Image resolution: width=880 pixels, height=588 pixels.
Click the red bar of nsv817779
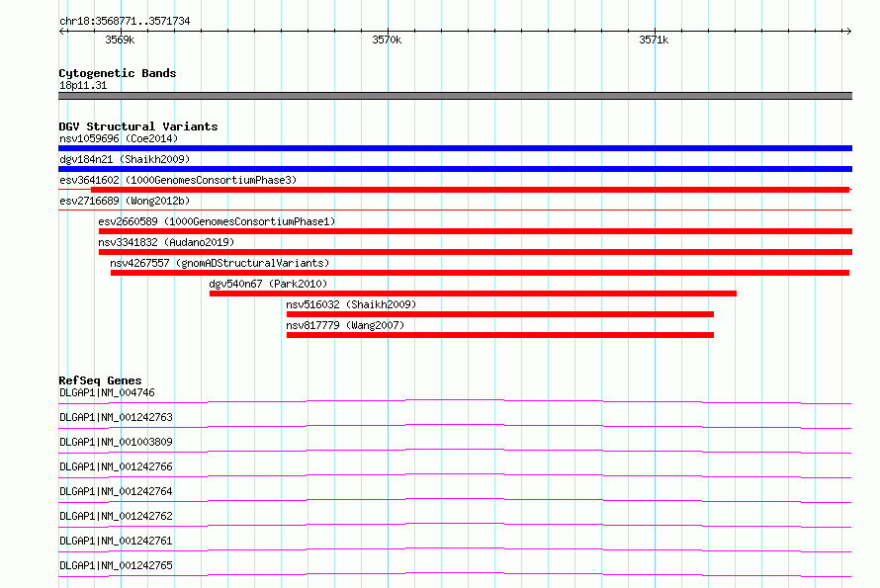(500, 335)
